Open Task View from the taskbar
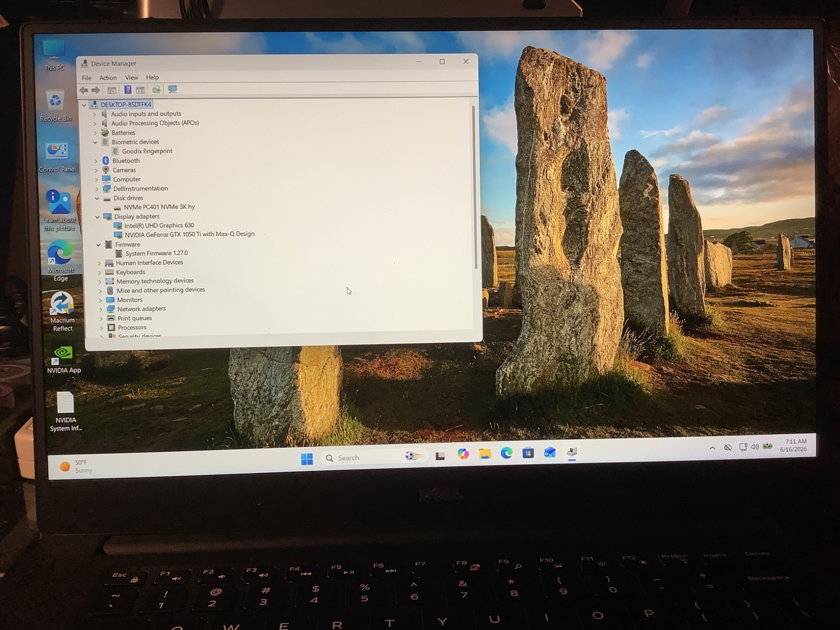 pyautogui.click(x=440, y=456)
